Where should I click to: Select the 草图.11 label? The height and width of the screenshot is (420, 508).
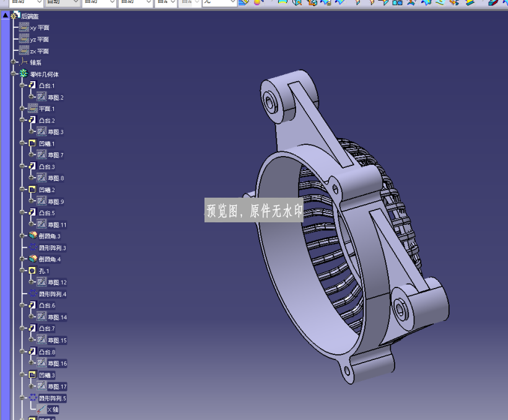[58, 225]
